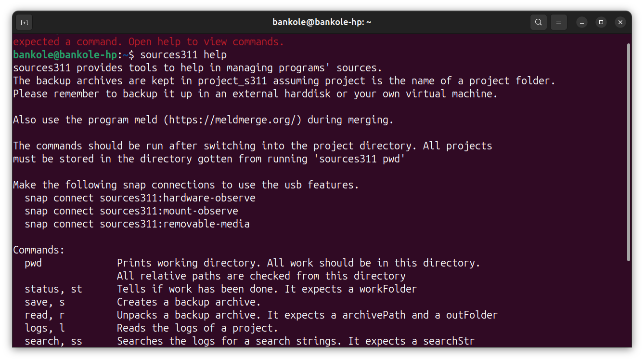Click the red error line at top

tap(149, 41)
